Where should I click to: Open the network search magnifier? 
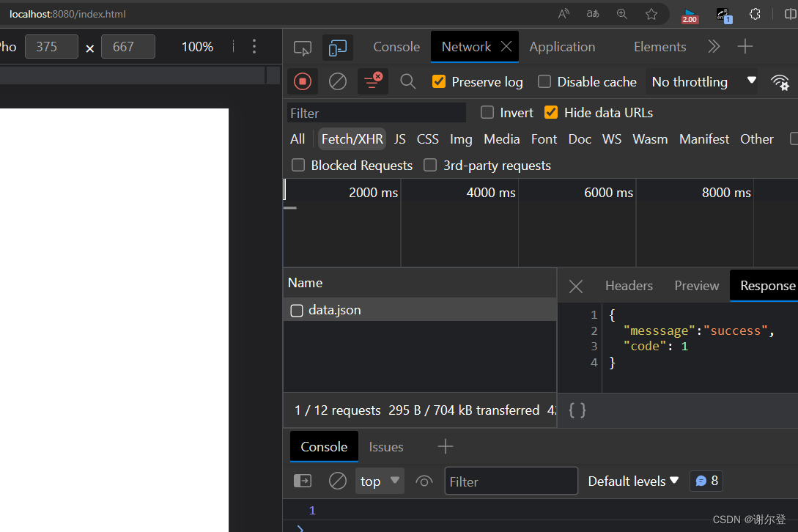click(x=407, y=81)
